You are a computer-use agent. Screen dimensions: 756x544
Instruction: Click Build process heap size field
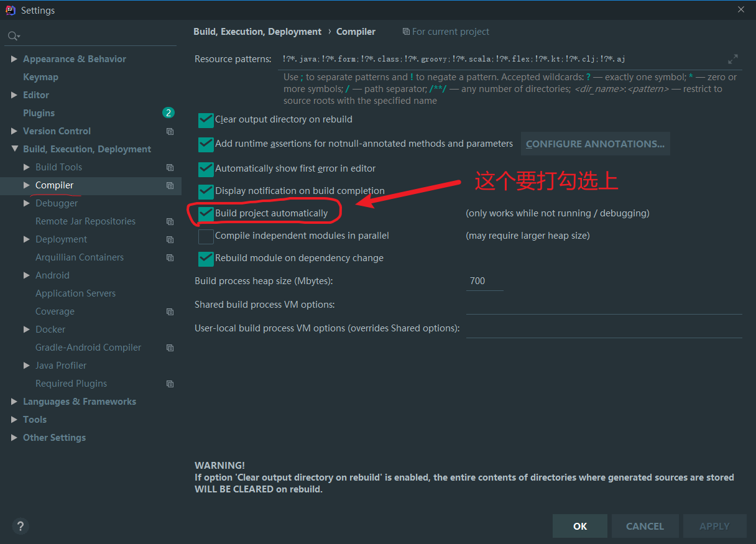coord(485,281)
